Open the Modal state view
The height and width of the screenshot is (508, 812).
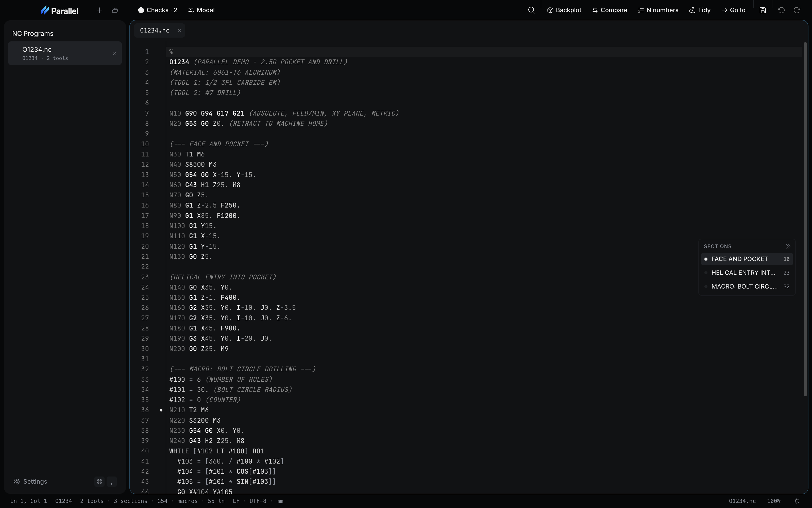coord(201,10)
